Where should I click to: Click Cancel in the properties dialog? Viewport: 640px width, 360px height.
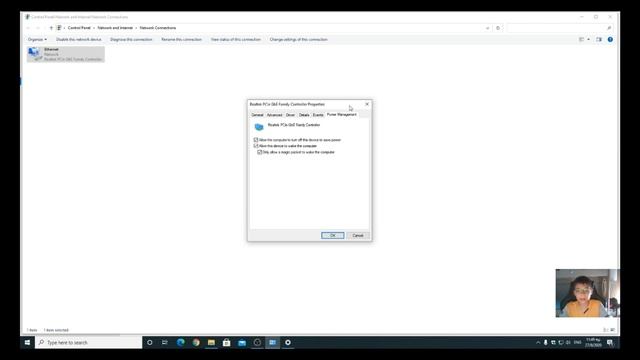(x=358, y=236)
